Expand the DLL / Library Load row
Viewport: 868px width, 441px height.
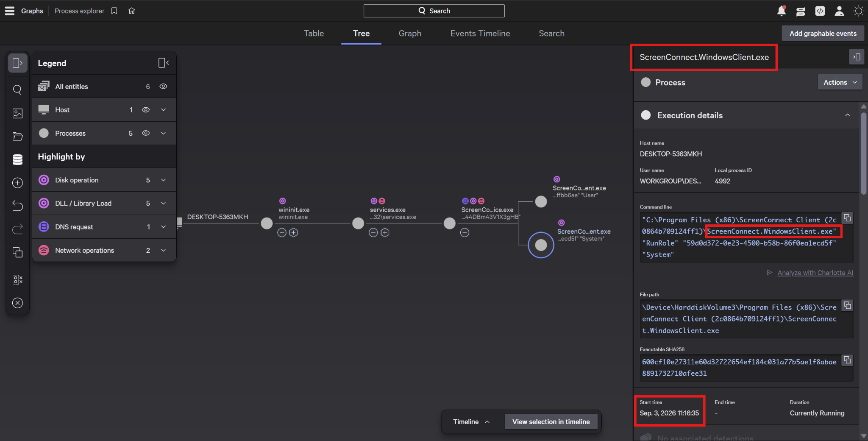pos(163,204)
